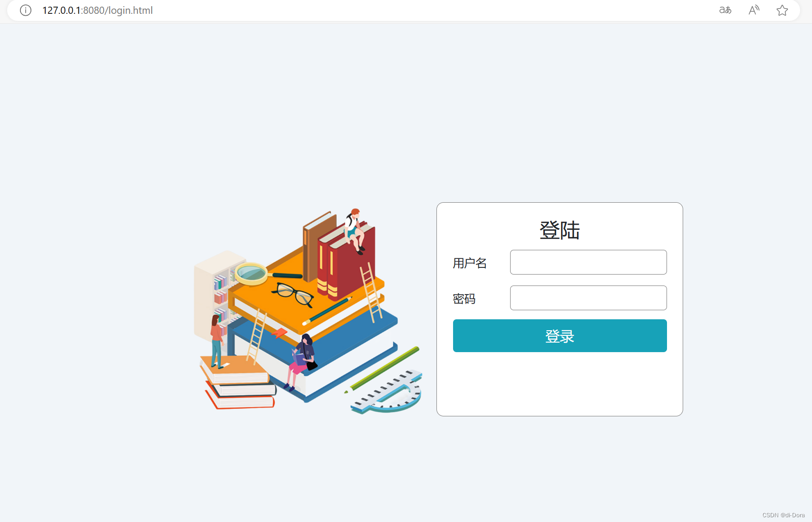Click the protractor ruler in the illustration
Viewport: 812px width, 522px height.
coord(387,392)
